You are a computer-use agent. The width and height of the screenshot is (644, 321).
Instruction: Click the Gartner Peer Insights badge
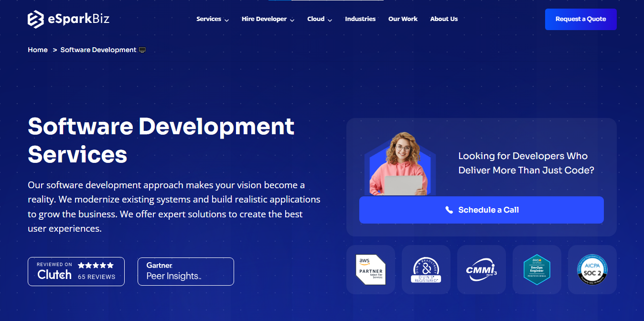click(185, 271)
